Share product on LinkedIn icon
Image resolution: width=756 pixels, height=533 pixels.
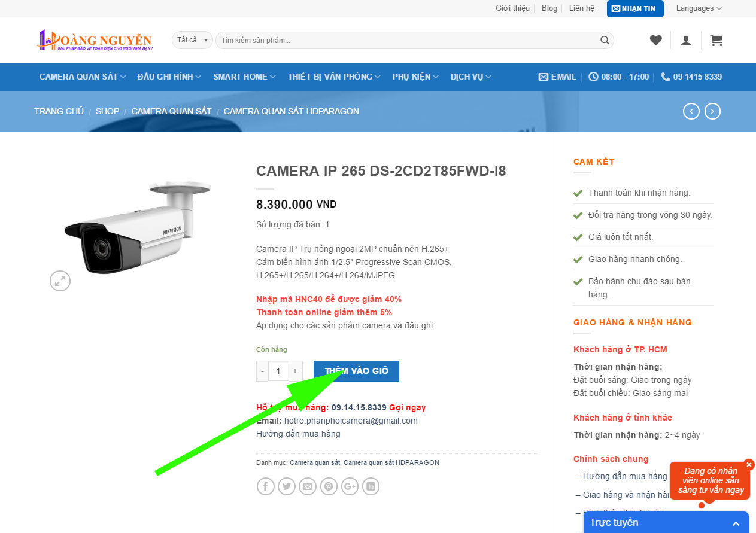pos(371,486)
